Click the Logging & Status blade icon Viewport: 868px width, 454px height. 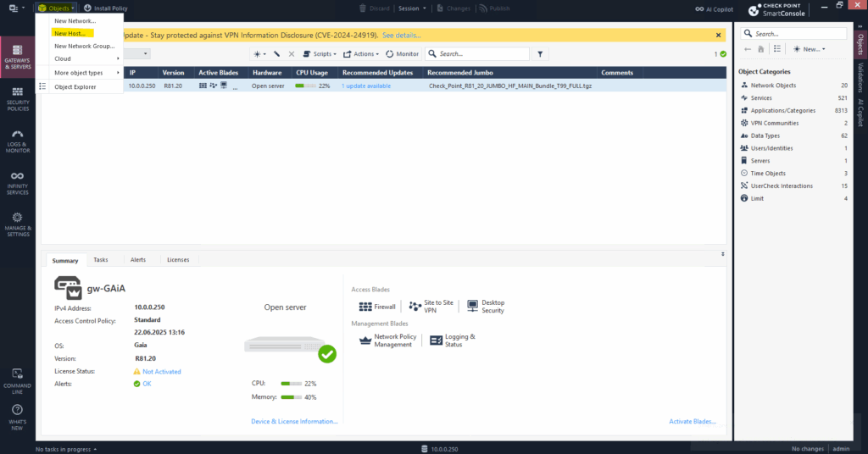pyautogui.click(x=437, y=340)
